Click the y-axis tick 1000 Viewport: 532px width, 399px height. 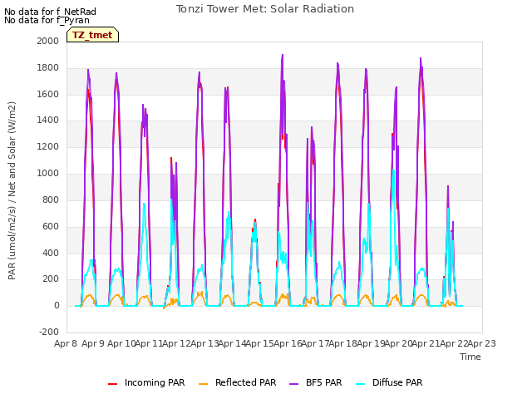(48, 174)
